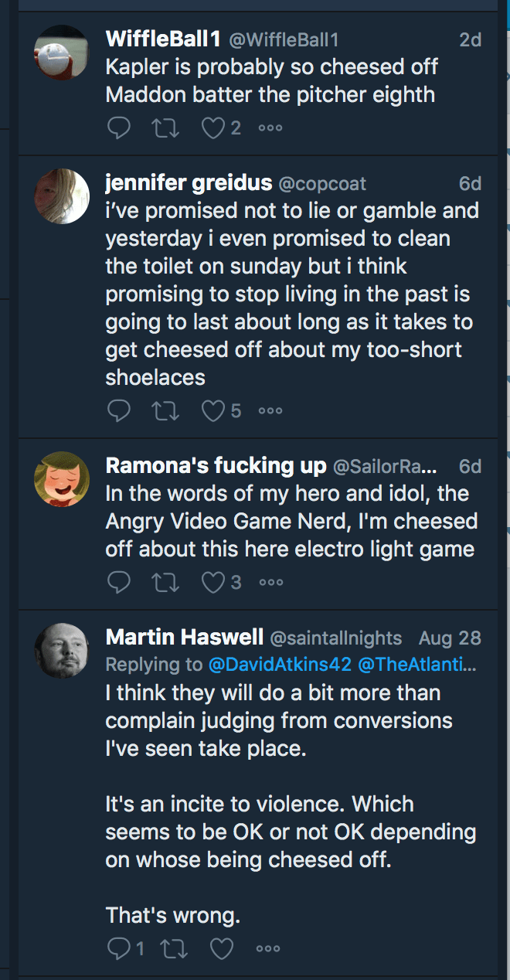The image size is (510, 980).
Task: Retweet Ramona's Angry Video Game Nerd tweet
Action: (165, 581)
